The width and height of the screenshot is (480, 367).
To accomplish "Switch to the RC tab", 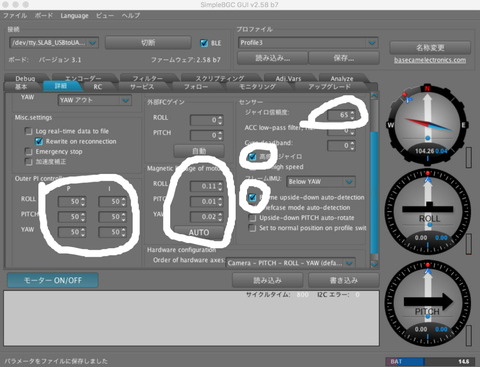I will coord(98,87).
